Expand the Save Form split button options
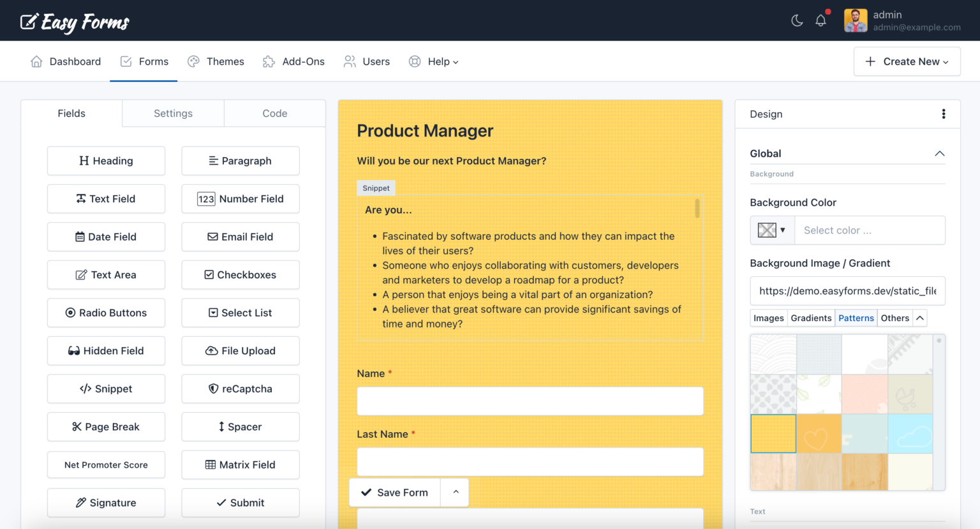Screen dimensions: 980x529 pyautogui.click(x=455, y=492)
